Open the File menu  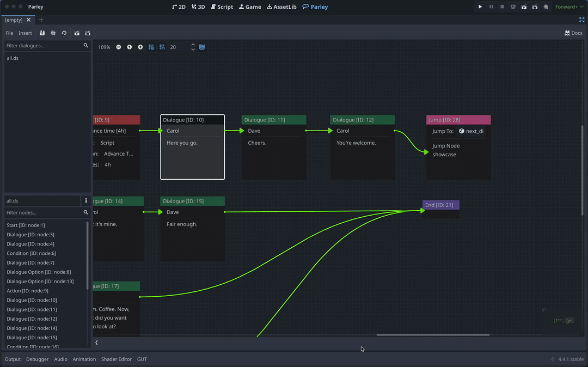coord(9,33)
